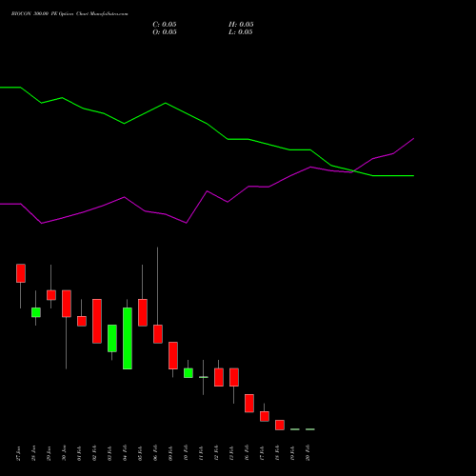Click the 09 Feb date label
The width and height of the screenshot is (476, 476).
[170, 453]
